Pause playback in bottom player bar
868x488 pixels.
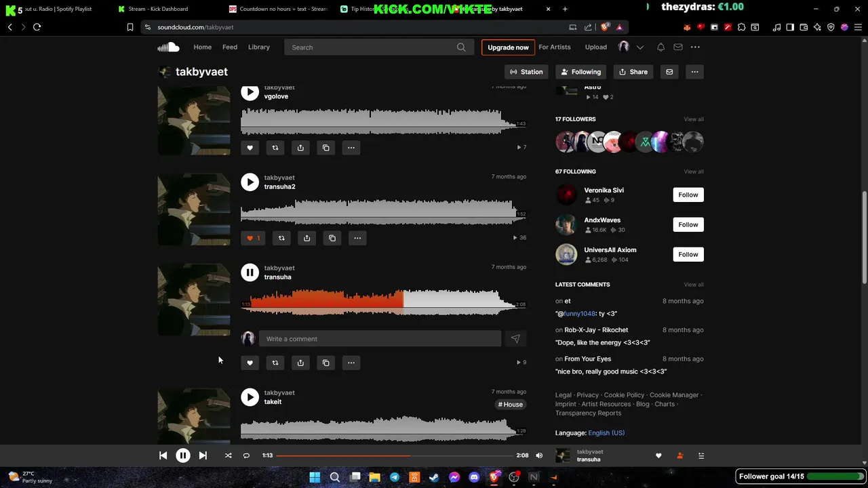pos(183,455)
